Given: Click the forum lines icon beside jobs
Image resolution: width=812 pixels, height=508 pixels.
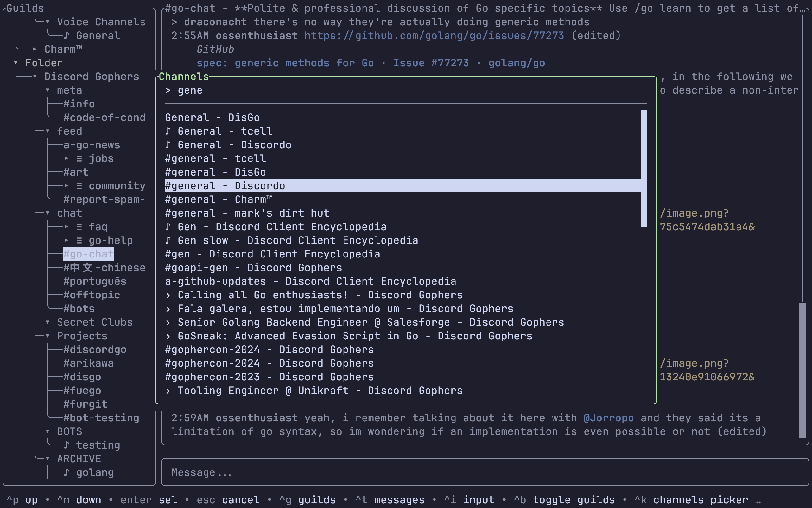Looking at the screenshot, I should click(x=79, y=158).
